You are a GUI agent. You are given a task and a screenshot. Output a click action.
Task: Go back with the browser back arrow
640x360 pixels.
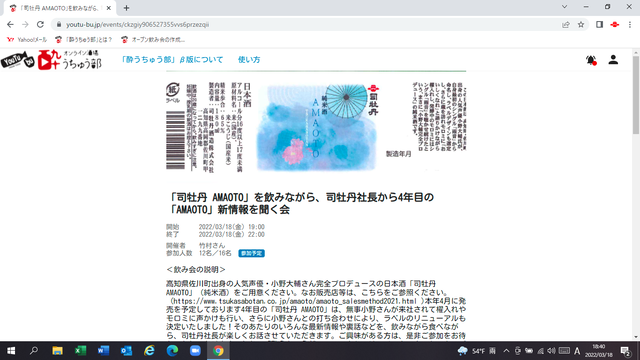[10, 24]
